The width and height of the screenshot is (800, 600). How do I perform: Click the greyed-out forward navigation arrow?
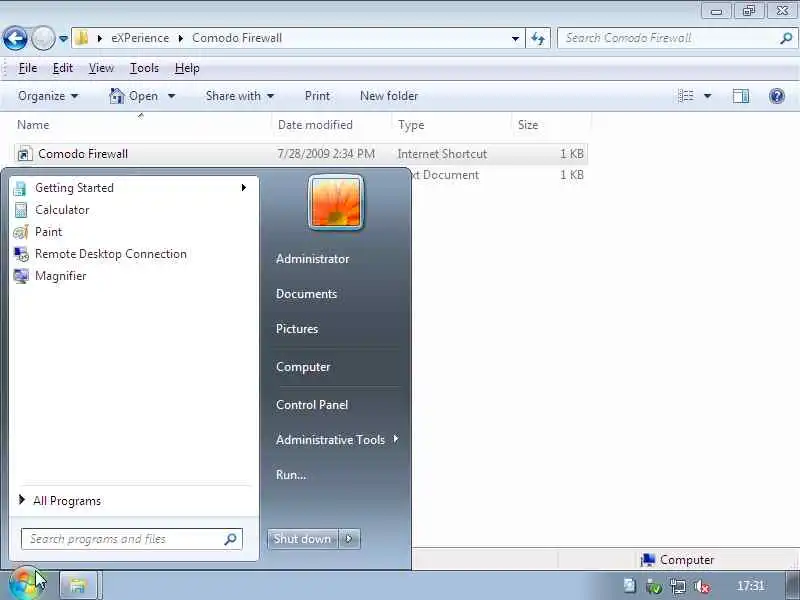point(43,38)
